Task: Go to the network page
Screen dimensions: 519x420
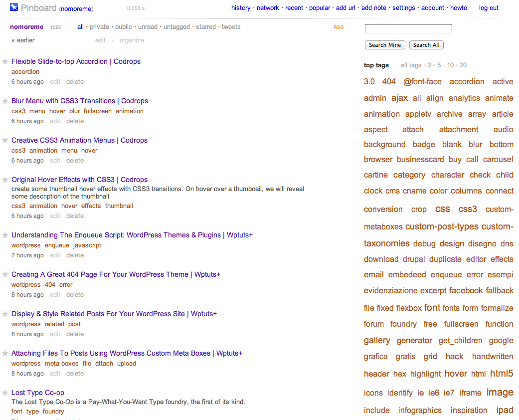Action: tap(268, 8)
